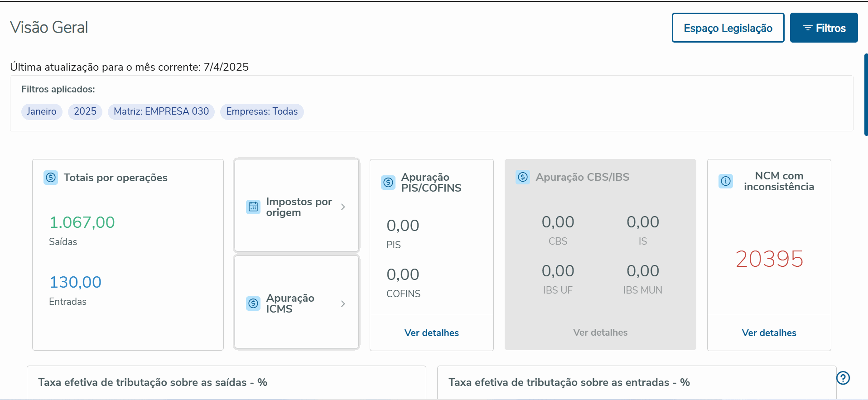Select the 2025 year filter chip
This screenshot has width=868, height=400.
pos(85,111)
